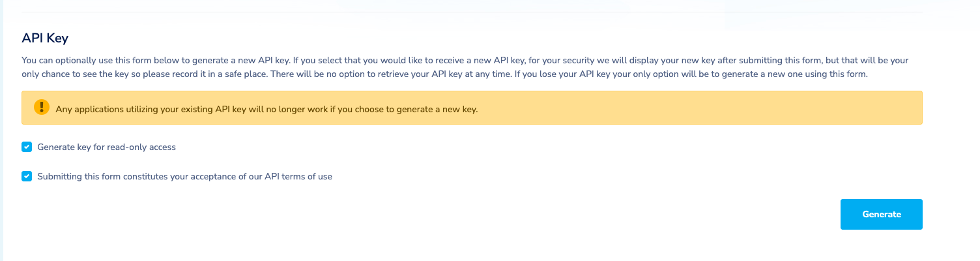Uncheck the API terms acceptance checkbox
The height and width of the screenshot is (261, 980).
coord(27,176)
